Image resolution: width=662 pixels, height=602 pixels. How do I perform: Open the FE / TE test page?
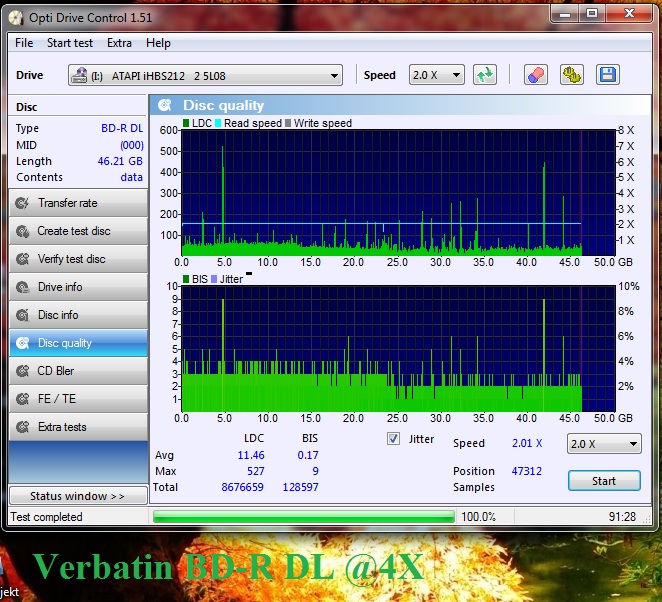click(78, 399)
